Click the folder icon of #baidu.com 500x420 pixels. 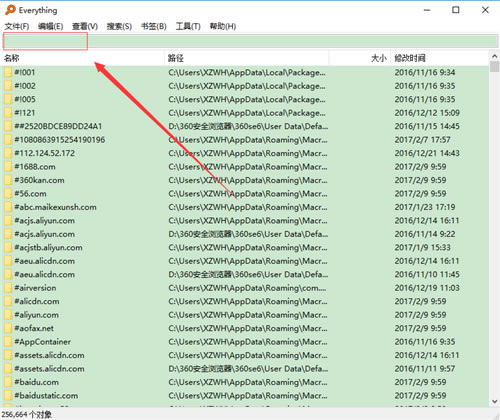pyautogui.click(x=8, y=382)
